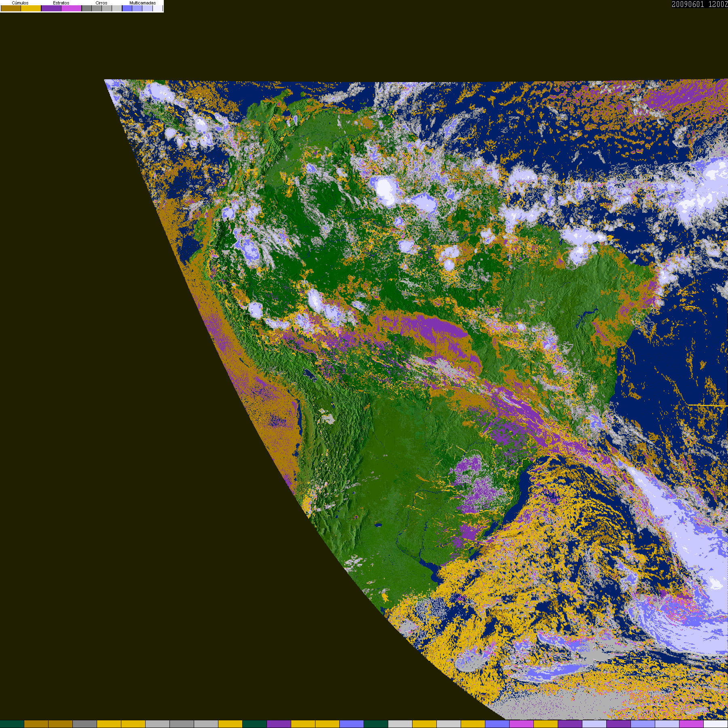This screenshot has height=728, width=728.
Task: Pick the dark brown Cúmulos swatch
Action: coord(11,8)
